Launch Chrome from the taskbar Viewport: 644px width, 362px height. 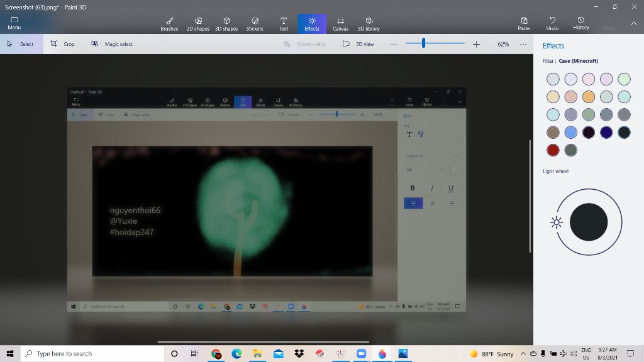[x=216, y=353]
